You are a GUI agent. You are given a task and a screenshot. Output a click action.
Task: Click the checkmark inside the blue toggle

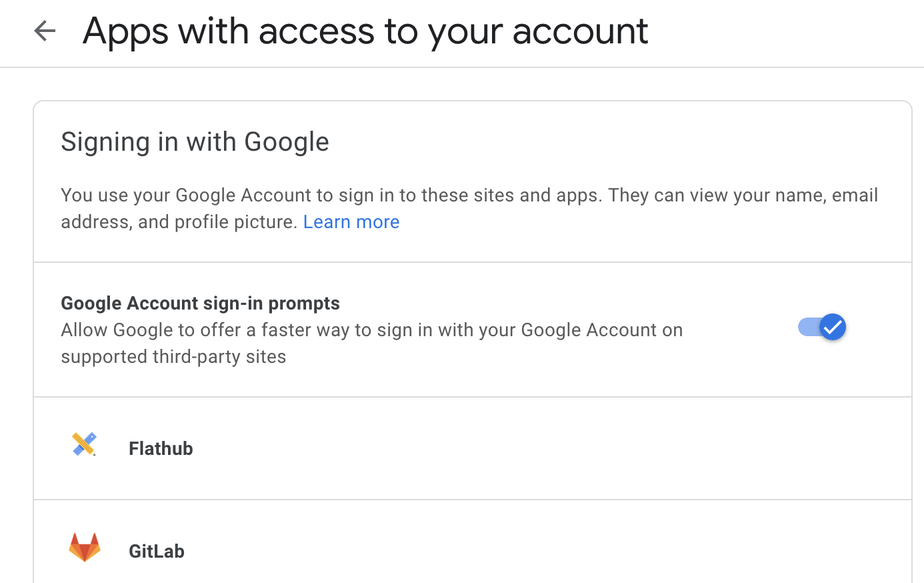pos(831,327)
